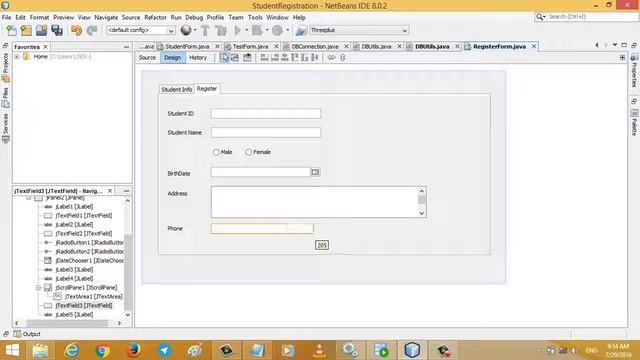Image resolution: width=640 pixels, height=360 pixels.
Task: Switch to the DBConnection.java tab
Action: point(315,47)
